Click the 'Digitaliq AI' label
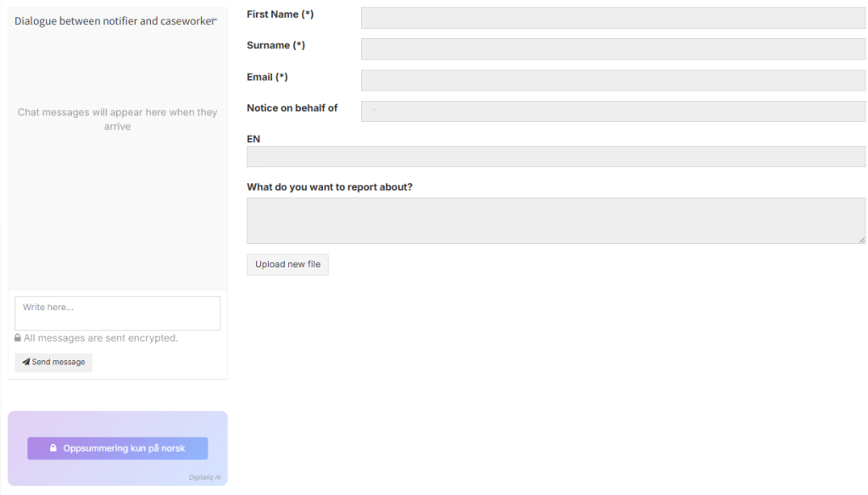The width and height of the screenshot is (868, 495). tap(205, 477)
